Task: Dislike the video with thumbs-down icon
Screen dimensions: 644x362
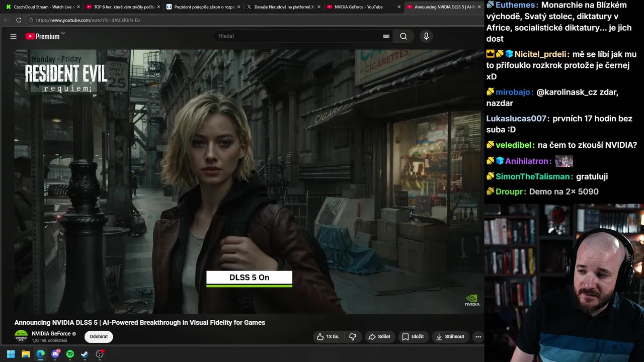Action: click(x=353, y=337)
